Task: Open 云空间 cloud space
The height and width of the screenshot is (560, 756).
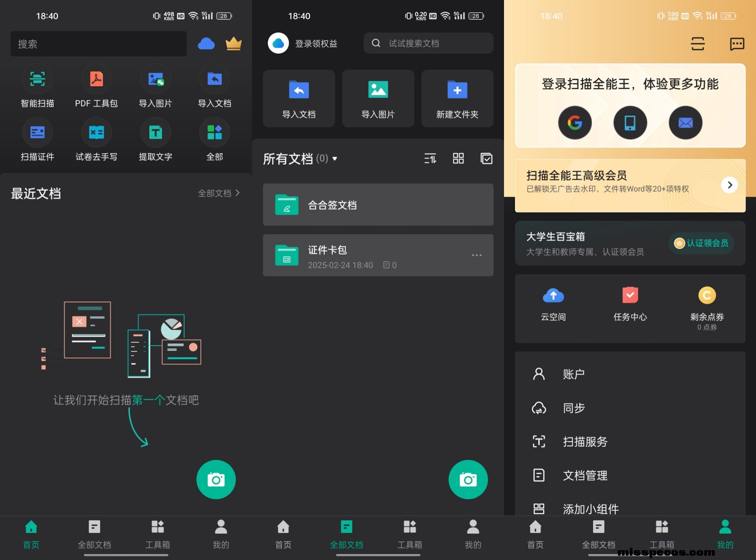Action: tap(553, 305)
